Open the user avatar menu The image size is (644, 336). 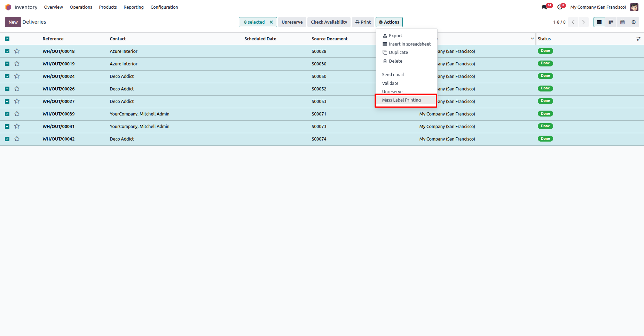click(x=634, y=7)
